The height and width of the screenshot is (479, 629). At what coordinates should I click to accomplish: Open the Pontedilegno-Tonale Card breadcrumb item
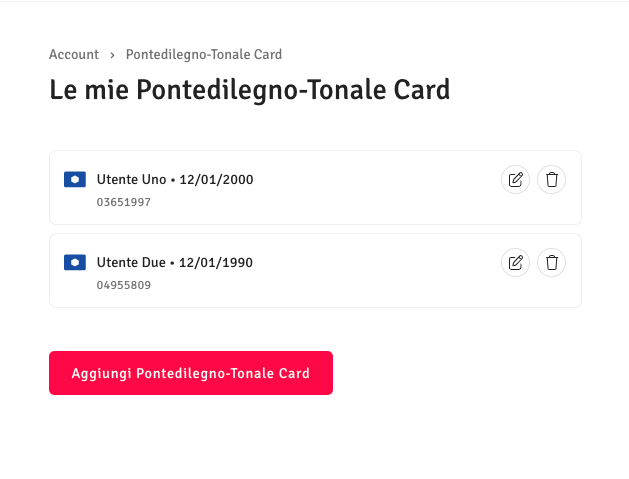pyautogui.click(x=204, y=54)
